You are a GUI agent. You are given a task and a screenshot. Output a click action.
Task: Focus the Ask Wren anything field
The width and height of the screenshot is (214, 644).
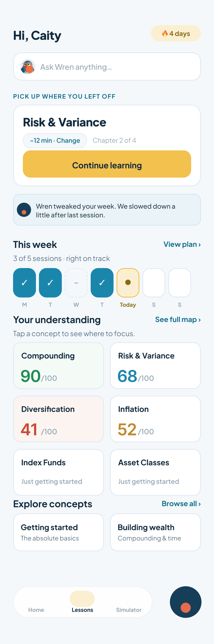pos(107,67)
